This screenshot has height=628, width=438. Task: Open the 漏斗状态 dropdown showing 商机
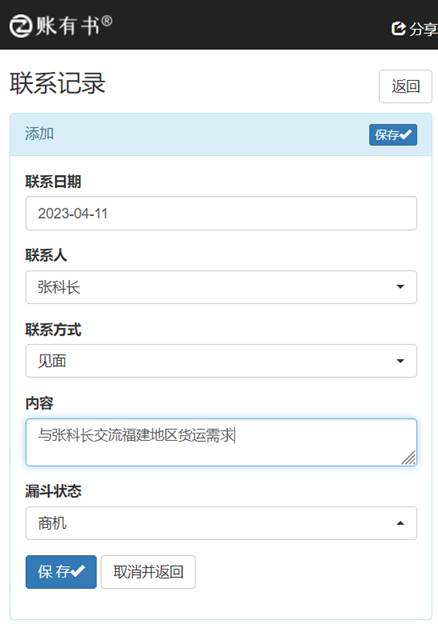[221, 523]
